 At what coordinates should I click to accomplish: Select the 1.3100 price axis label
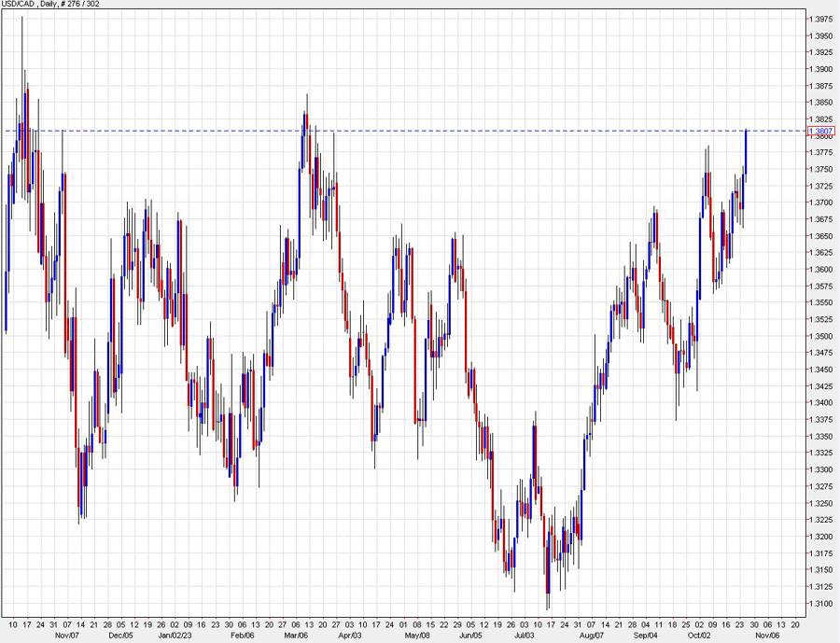(x=822, y=604)
